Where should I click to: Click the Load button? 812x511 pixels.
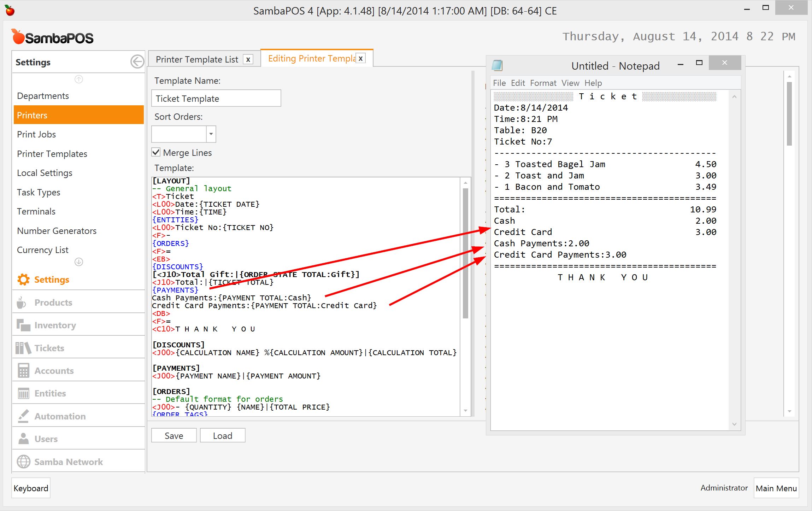[223, 435]
